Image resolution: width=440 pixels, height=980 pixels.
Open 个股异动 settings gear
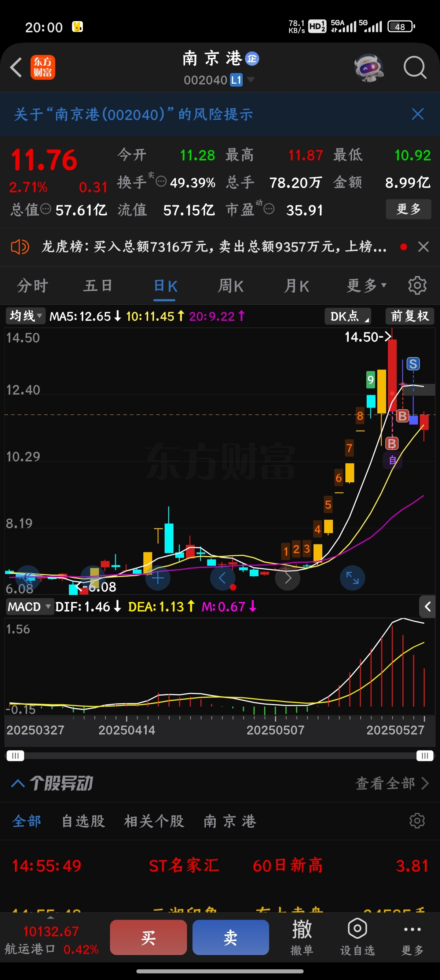(417, 821)
